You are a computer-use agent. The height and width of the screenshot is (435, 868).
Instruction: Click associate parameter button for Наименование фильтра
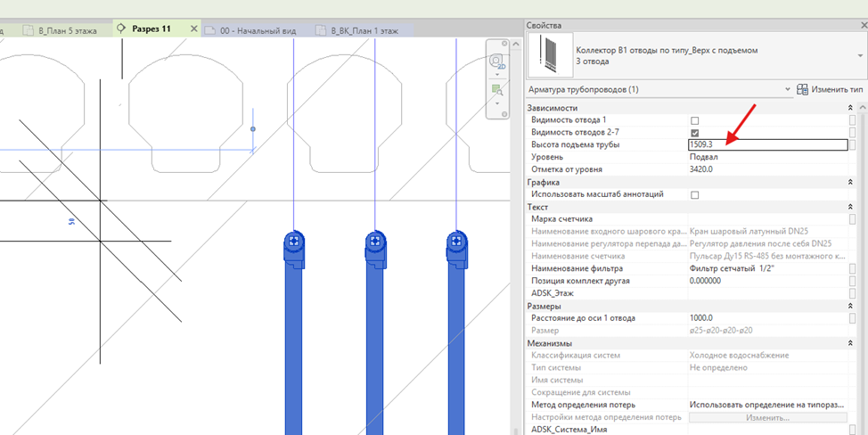[853, 268]
